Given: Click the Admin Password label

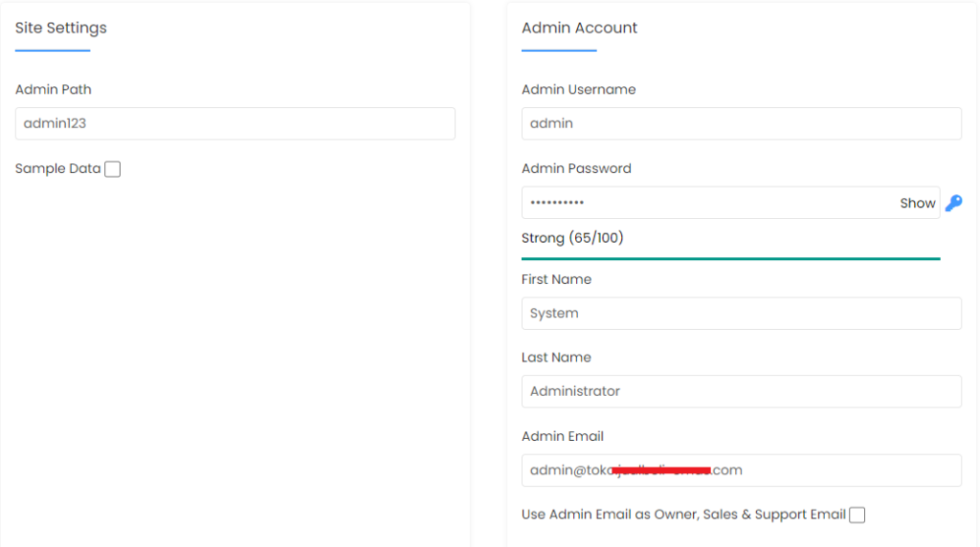Looking at the screenshot, I should (576, 168).
